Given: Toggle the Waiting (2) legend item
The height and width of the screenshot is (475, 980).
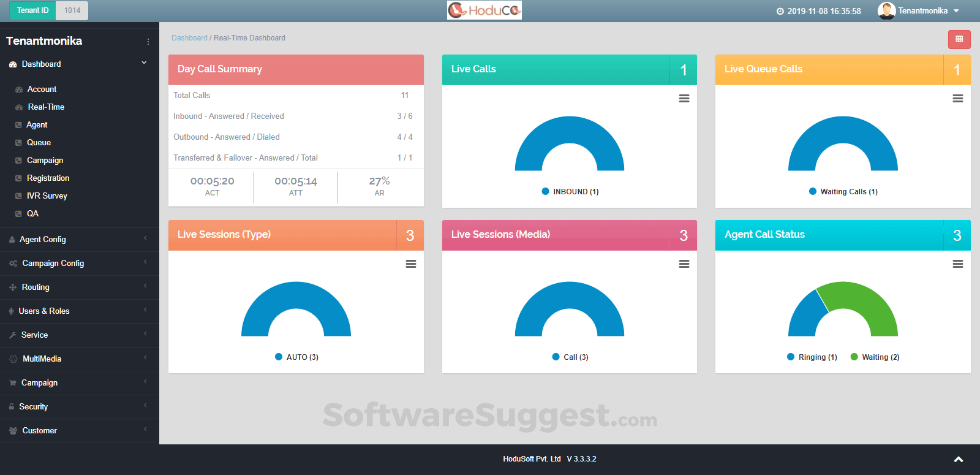Looking at the screenshot, I should (x=875, y=357).
